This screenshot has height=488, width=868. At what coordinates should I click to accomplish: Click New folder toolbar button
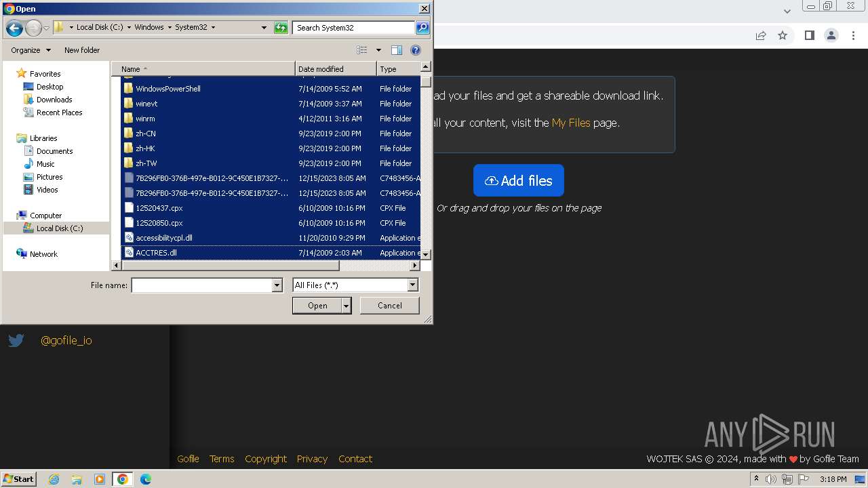point(82,50)
